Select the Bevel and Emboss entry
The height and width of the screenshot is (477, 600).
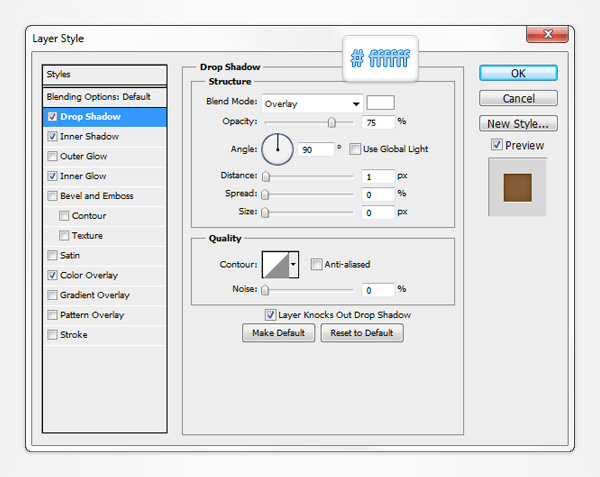96,196
